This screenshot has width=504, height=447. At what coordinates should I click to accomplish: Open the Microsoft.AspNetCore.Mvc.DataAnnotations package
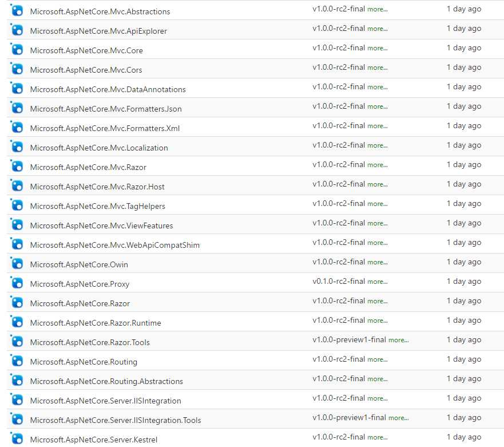click(108, 89)
